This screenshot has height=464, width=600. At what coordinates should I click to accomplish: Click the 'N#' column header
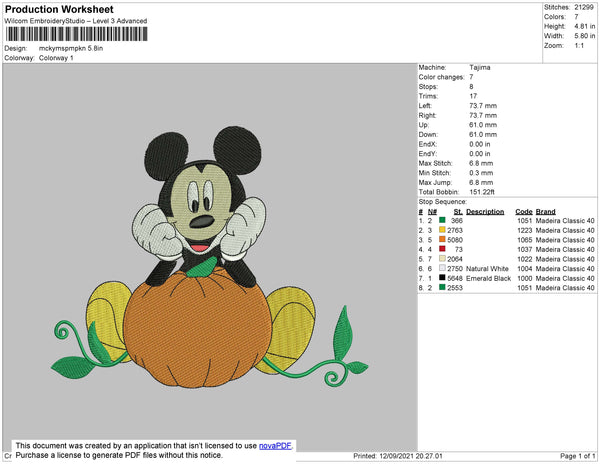click(432, 212)
